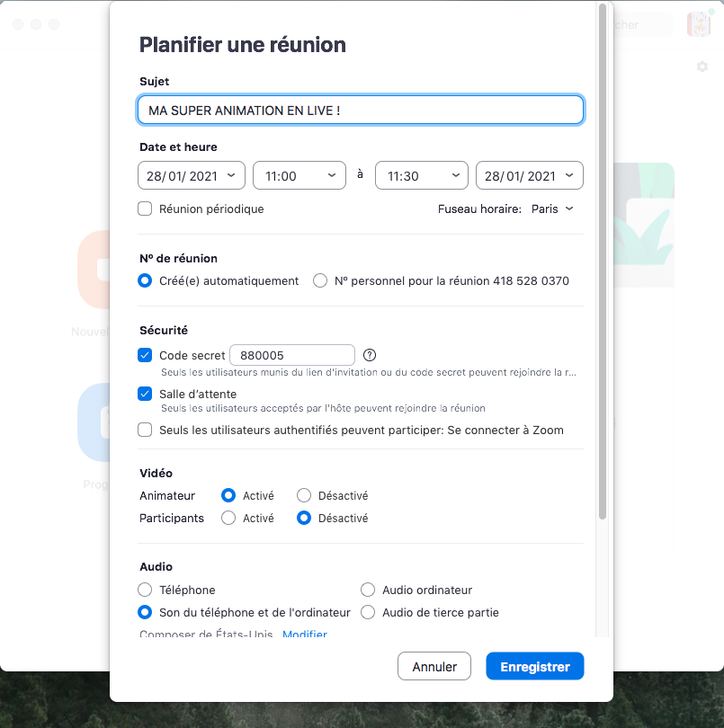The height and width of the screenshot is (728, 724).
Task: Click into the Sujet text field
Action: pos(361,111)
